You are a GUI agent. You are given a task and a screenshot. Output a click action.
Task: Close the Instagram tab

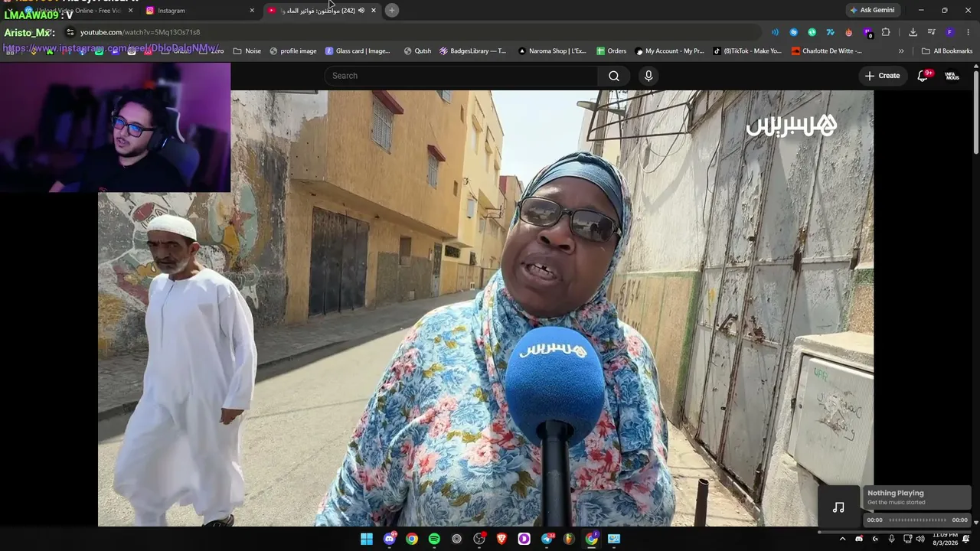[x=252, y=10]
